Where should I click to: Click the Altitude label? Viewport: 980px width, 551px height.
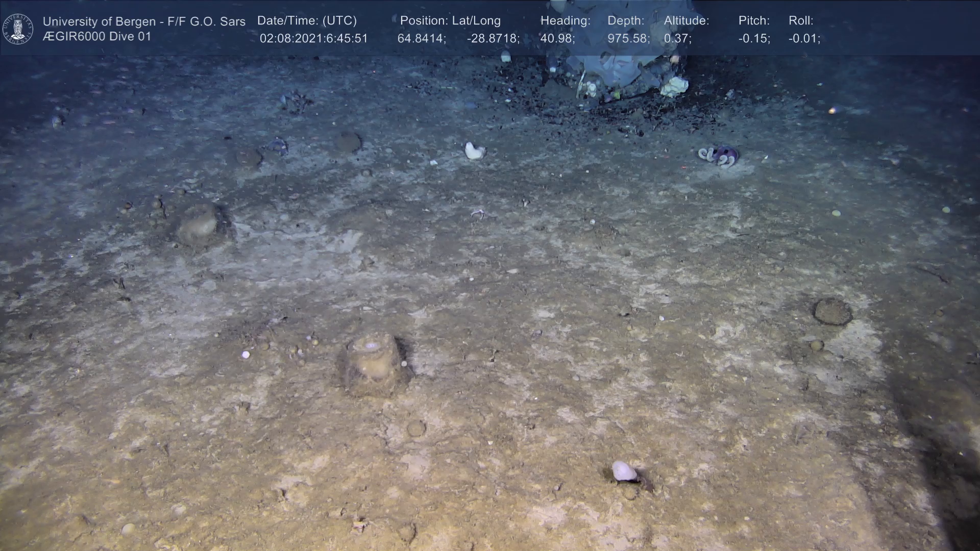pos(686,20)
